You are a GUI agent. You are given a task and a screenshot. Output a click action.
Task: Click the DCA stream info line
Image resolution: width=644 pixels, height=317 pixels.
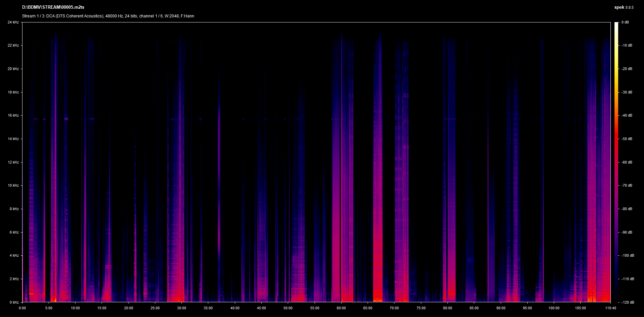[108, 16]
